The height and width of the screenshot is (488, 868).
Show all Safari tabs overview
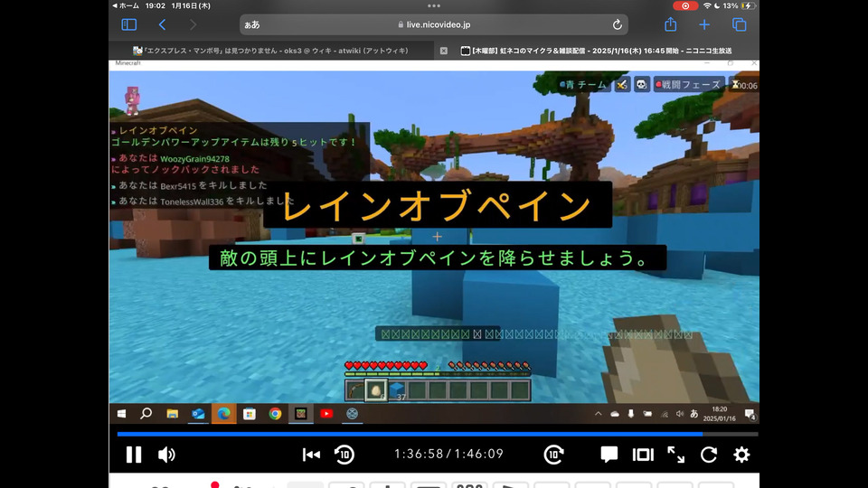(x=739, y=24)
